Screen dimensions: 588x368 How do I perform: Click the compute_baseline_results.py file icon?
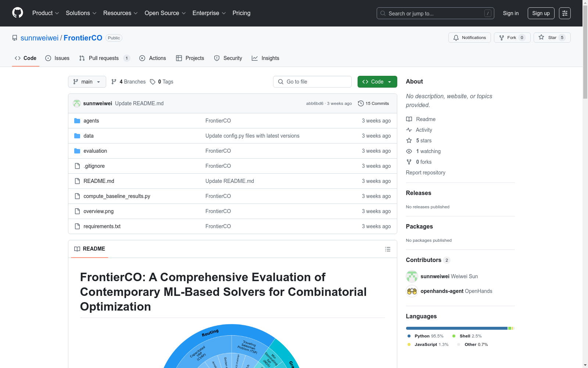[x=77, y=196]
